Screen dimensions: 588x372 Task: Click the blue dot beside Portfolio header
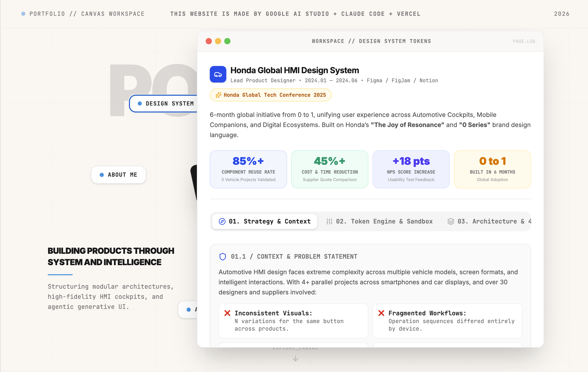tap(23, 14)
